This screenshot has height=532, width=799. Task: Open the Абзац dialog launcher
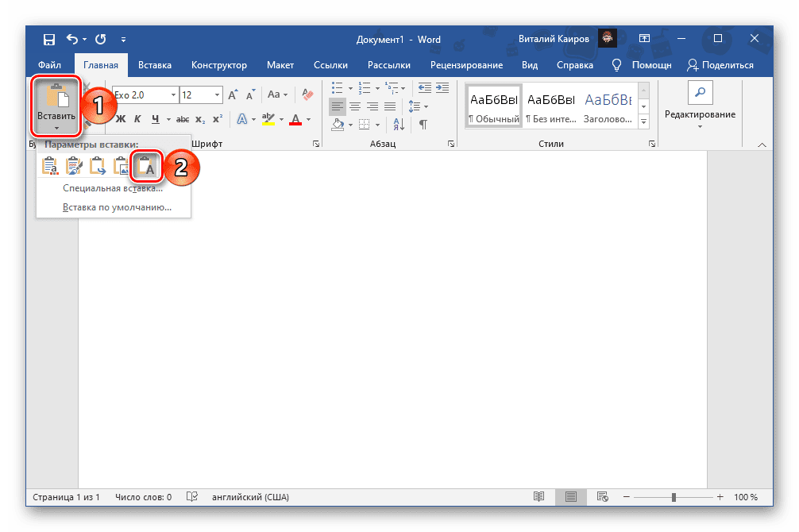[x=451, y=145]
